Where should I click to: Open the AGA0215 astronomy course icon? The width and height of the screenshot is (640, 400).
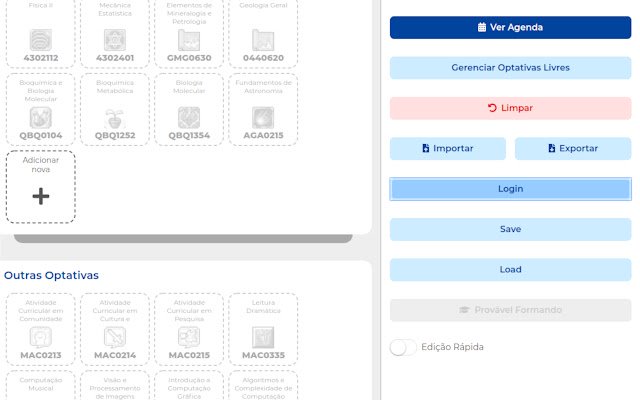(263, 118)
